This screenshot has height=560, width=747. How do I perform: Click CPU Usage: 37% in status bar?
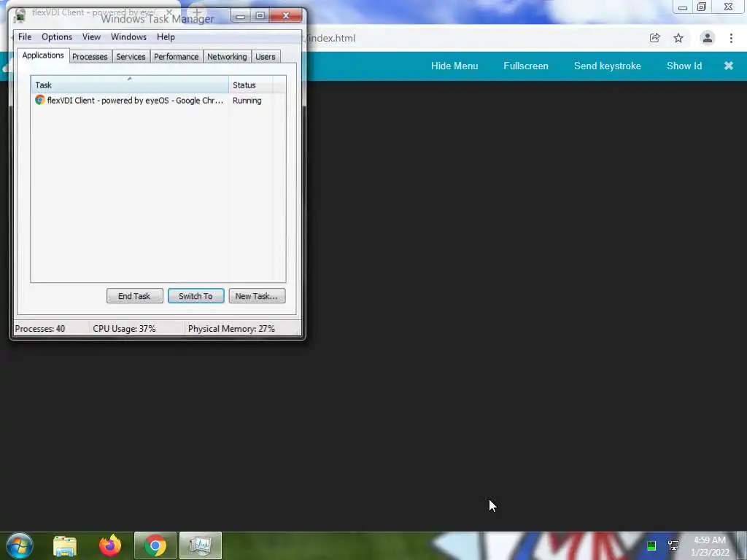(124, 329)
